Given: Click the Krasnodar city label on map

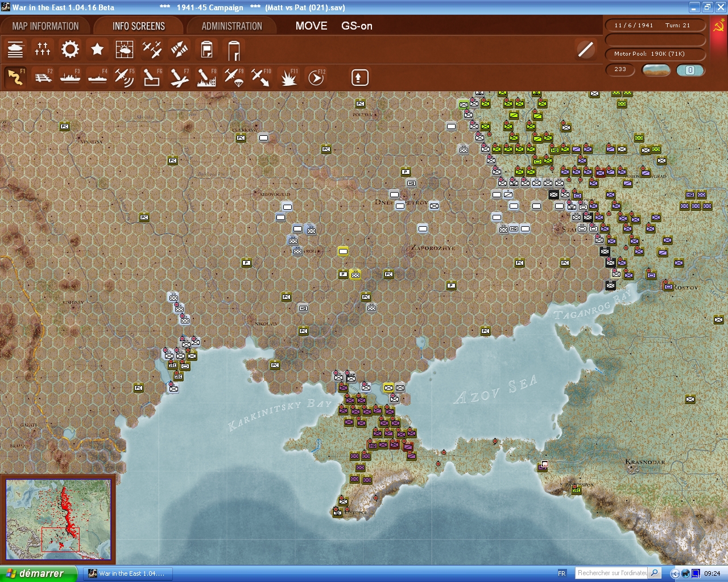Looking at the screenshot, I should [645, 462].
